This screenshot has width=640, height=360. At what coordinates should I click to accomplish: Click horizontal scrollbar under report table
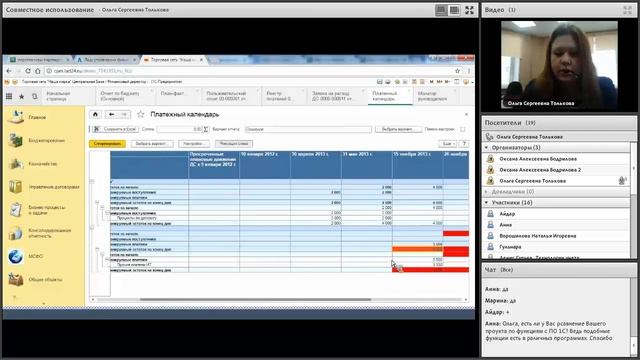[255, 300]
